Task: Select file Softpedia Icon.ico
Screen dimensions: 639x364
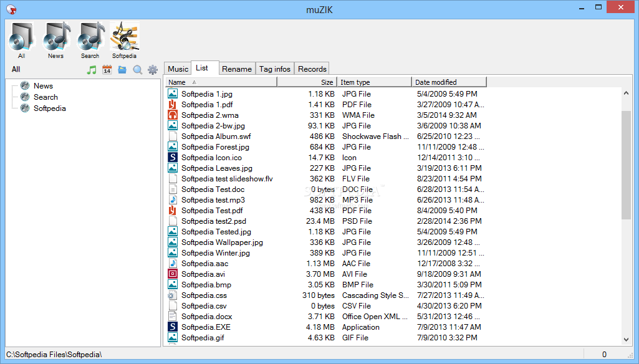Action: point(211,157)
